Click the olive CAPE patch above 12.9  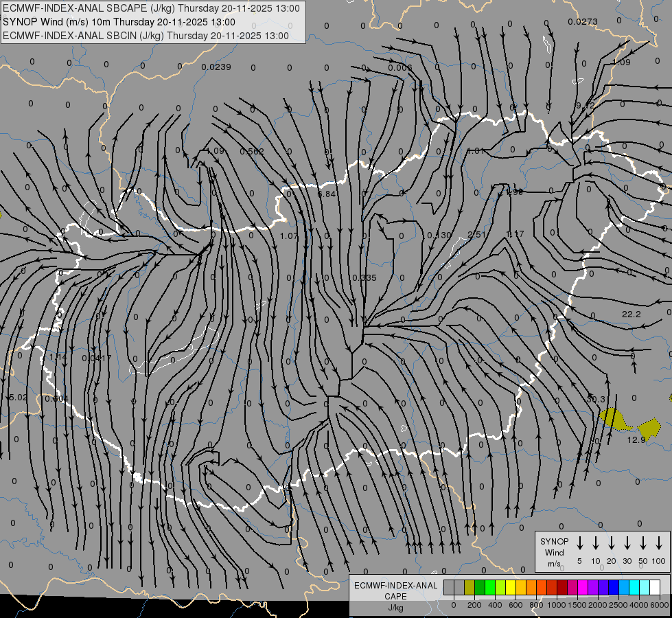(x=649, y=428)
